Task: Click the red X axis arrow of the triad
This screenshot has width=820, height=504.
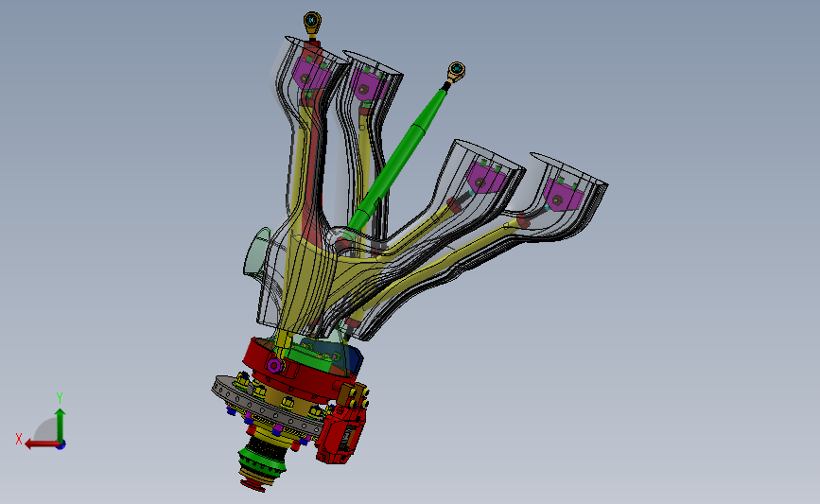Action: click(41, 444)
